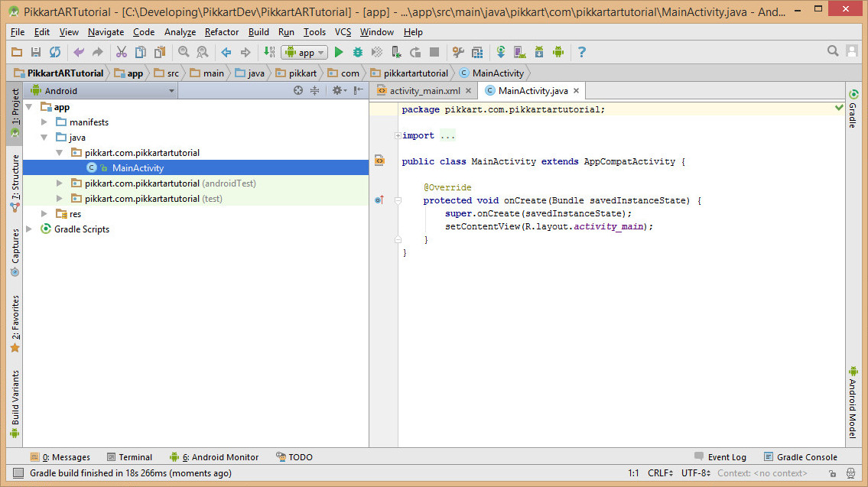Click the UTF-8 encoding selector
Screen dimensions: 868x487
coord(696,473)
